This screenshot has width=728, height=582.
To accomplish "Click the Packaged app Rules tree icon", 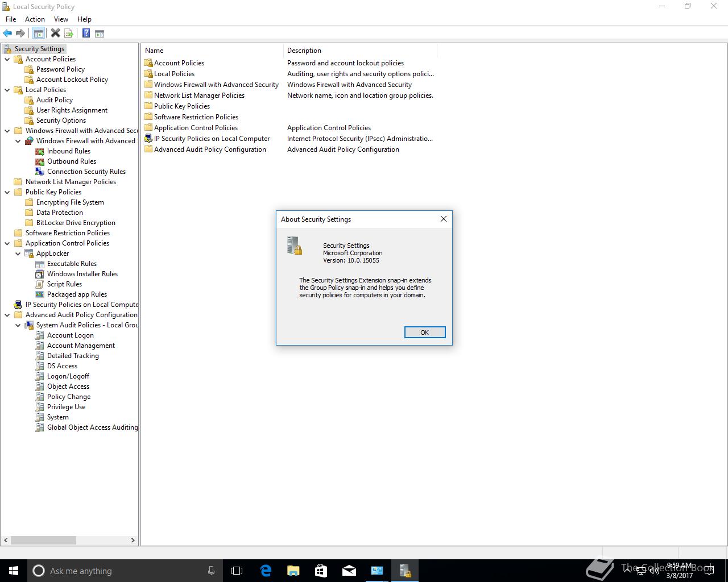I will pos(40,294).
